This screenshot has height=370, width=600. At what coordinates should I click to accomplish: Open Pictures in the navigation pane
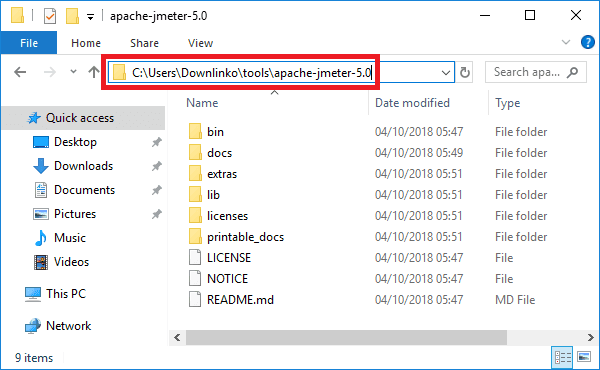[75, 214]
